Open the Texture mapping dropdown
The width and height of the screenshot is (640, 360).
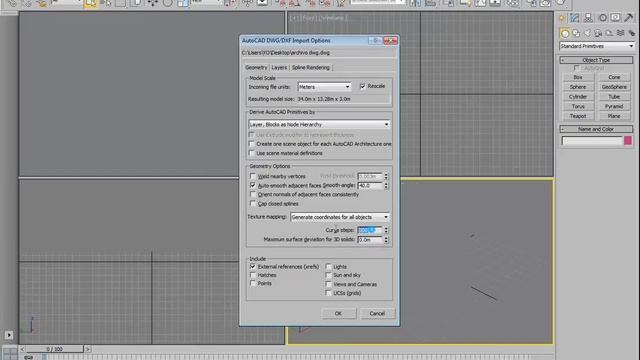340,217
